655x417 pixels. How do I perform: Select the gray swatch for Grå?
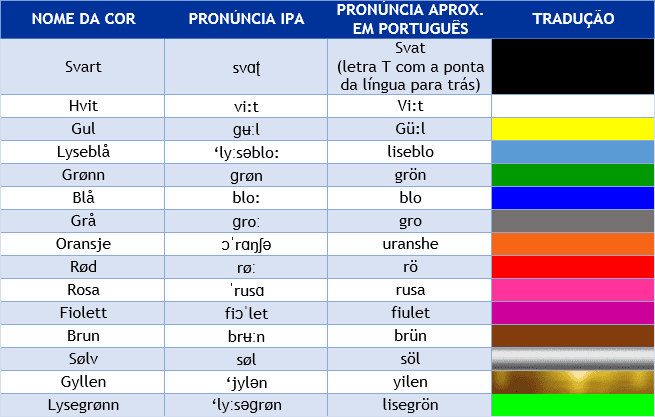(x=573, y=221)
